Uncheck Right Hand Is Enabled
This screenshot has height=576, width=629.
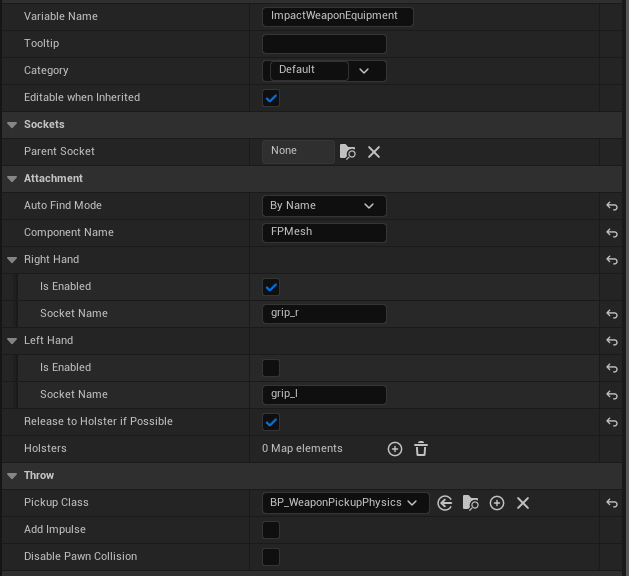coord(271,287)
